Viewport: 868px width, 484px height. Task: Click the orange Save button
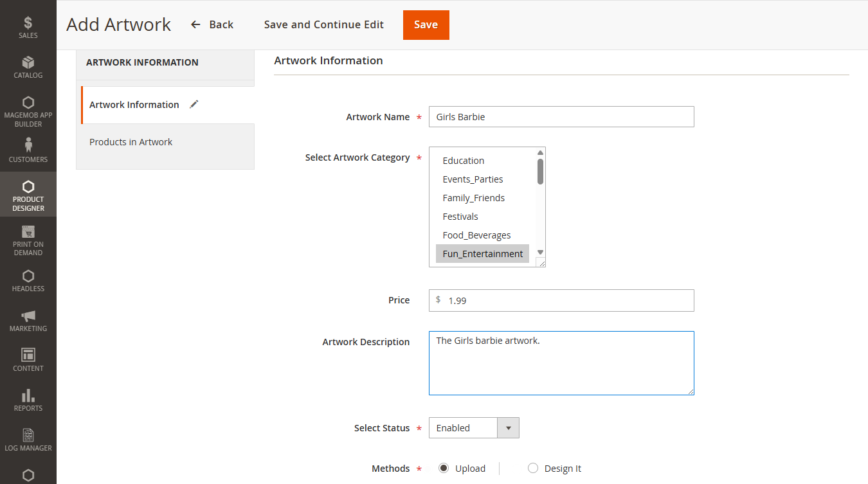pyautogui.click(x=426, y=25)
